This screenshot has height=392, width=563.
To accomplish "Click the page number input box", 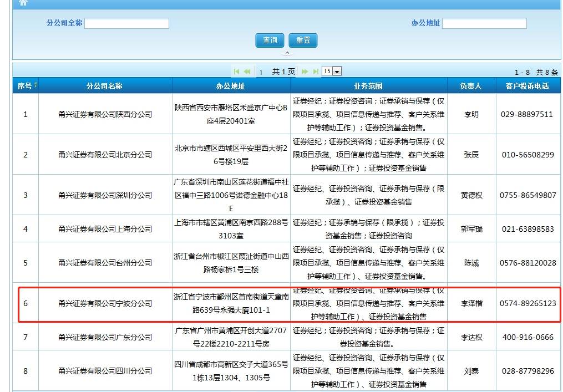I will pyautogui.click(x=261, y=72).
